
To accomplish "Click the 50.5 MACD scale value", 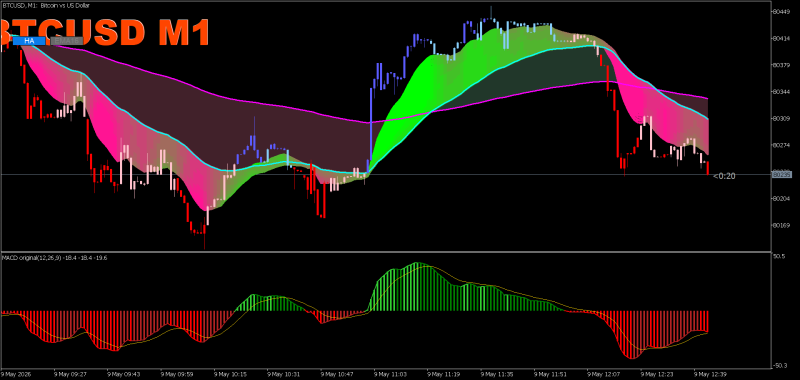I will tap(779, 257).
